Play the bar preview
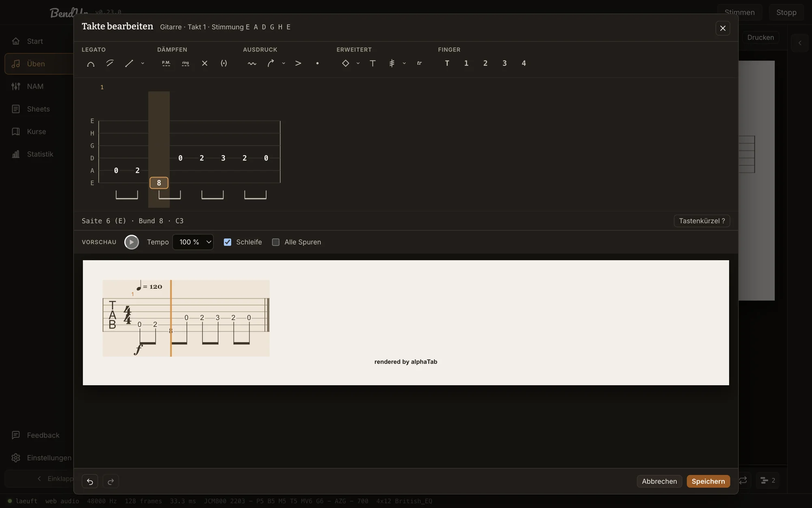The height and width of the screenshot is (508, 812). 132,242
